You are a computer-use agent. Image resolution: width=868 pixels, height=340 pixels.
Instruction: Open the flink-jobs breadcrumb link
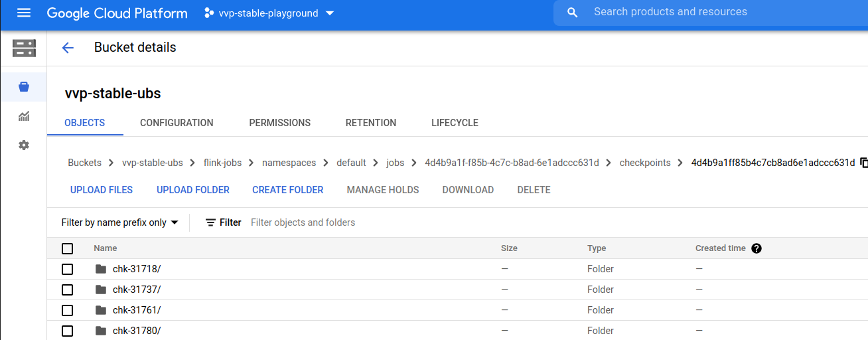(x=223, y=163)
